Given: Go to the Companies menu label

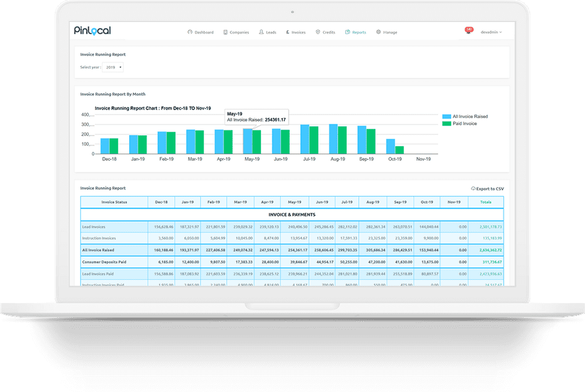Looking at the screenshot, I should click(239, 33).
